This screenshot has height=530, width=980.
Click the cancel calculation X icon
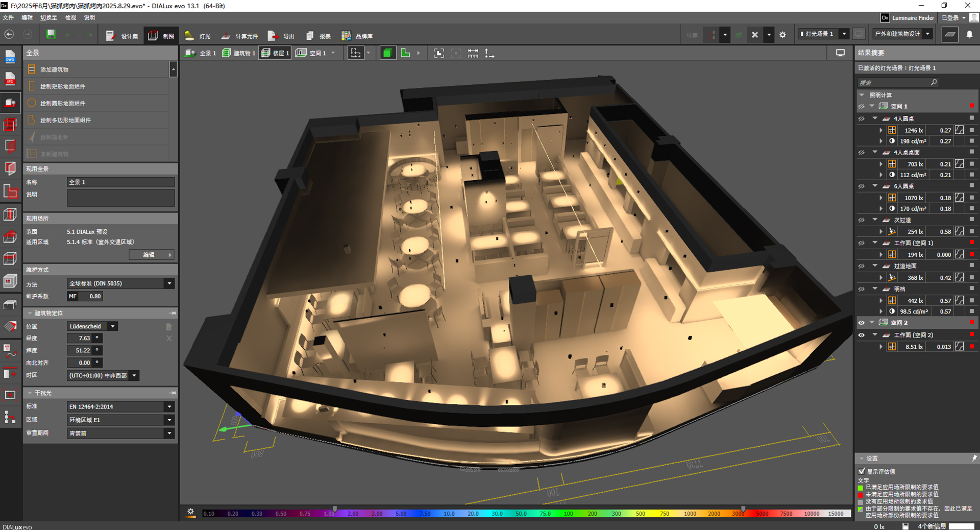click(755, 35)
